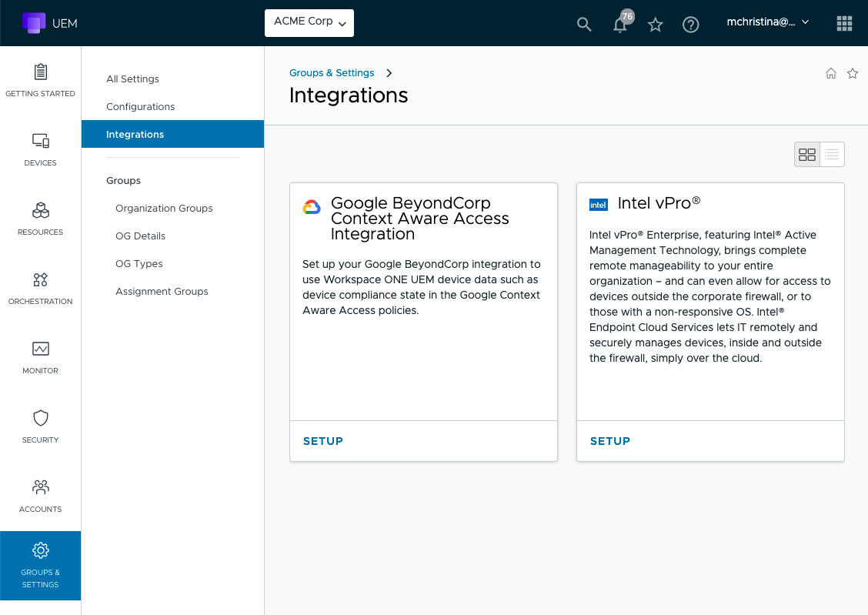Image resolution: width=868 pixels, height=615 pixels.
Task: Click SETUP for Google BeyondCorp integration
Action: pyautogui.click(x=323, y=441)
